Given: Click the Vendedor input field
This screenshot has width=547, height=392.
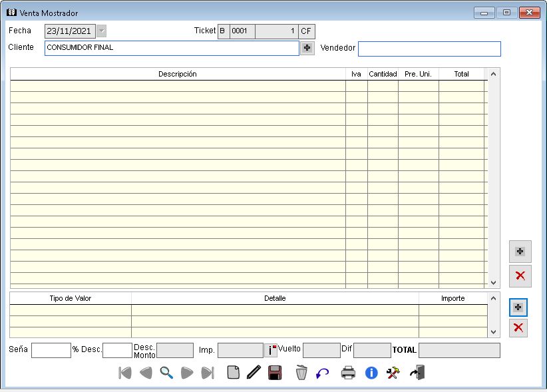Looking at the screenshot, I should [429, 49].
